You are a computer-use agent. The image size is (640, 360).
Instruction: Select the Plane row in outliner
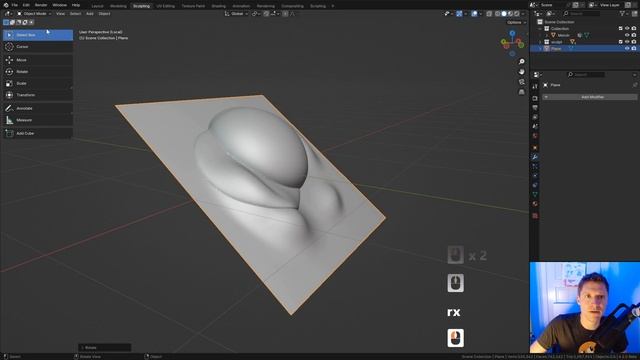pyautogui.click(x=584, y=49)
